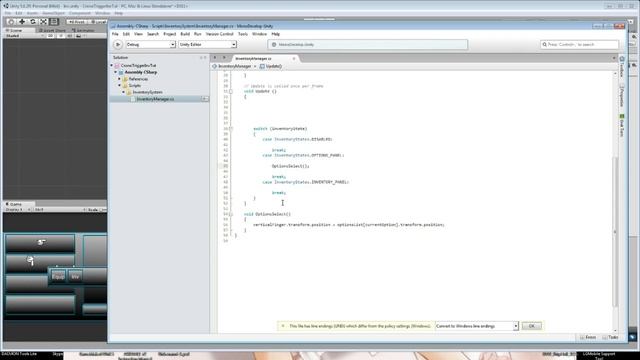Screen dimensions: 640x360
Task: Select Unity Hand tool
Action: coord(11,22)
